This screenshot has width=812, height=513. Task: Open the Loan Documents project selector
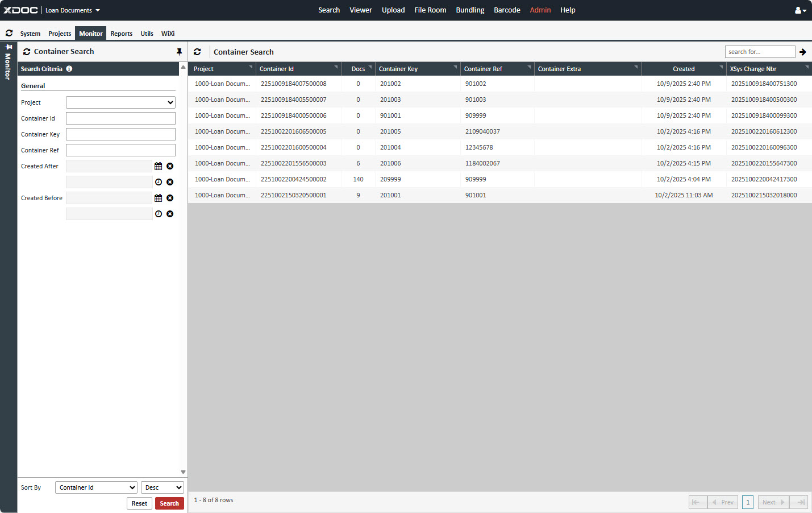point(73,10)
